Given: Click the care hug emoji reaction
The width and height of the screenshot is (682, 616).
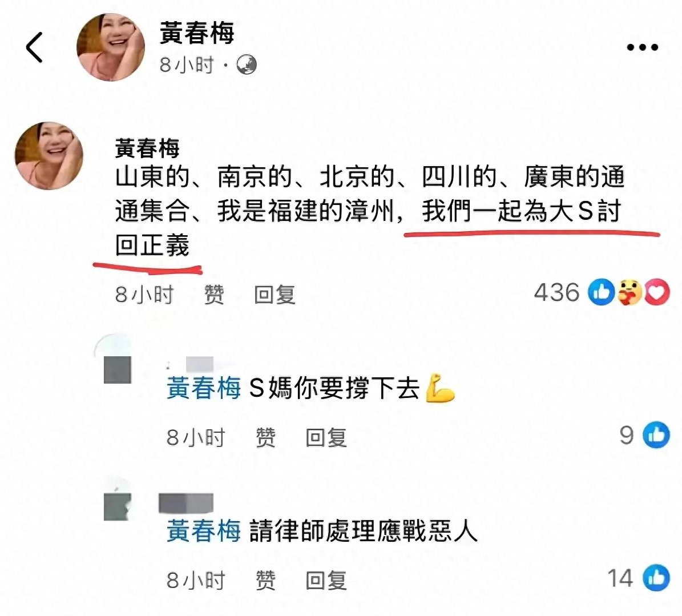Looking at the screenshot, I should pyautogui.click(x=629, y=292).
